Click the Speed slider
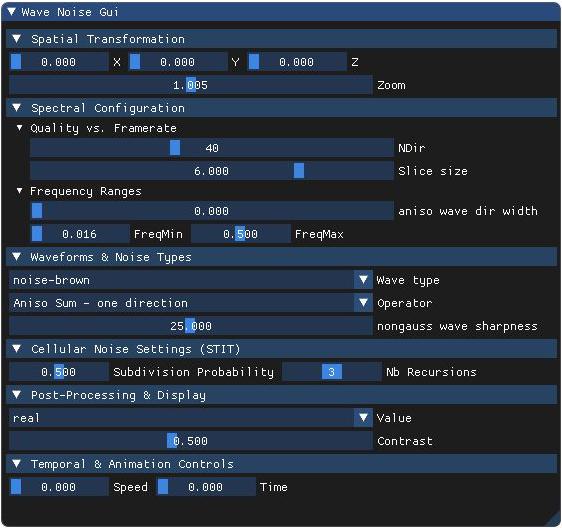This screenshot has height=528, width=562. 58,486
